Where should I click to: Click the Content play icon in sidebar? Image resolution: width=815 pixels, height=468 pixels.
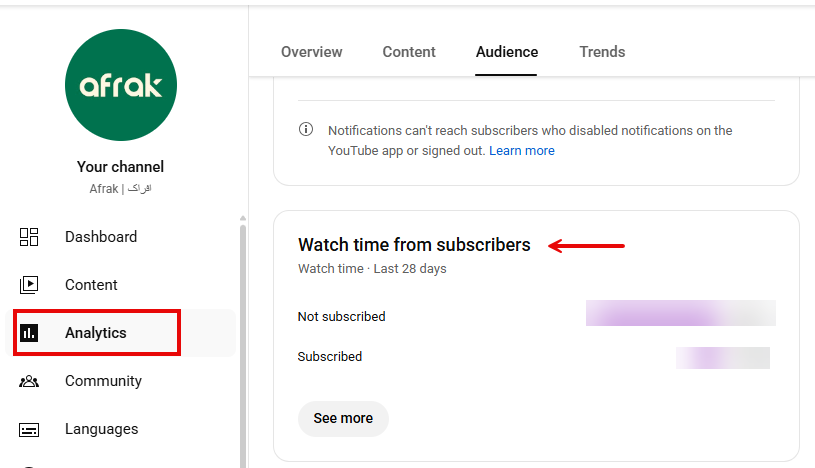click(29, 285)
